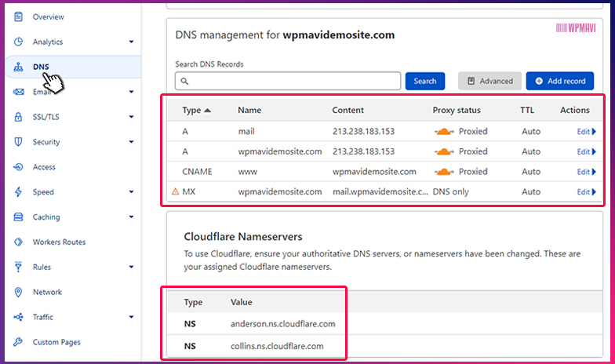Click the orange cloud for mail record
Viewport: 615px width, 364px height.
(x=444, y=132)
